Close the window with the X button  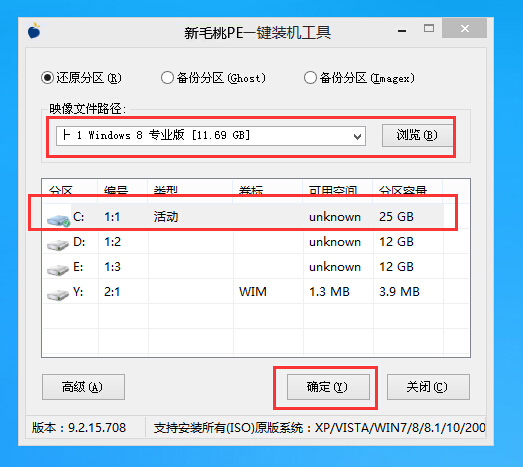pyautogui.click(x=464, y=28)
